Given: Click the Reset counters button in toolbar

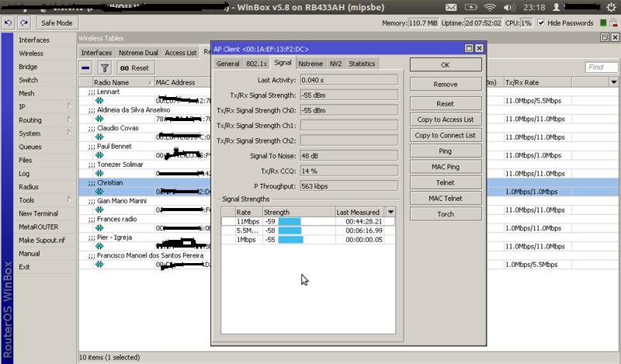Looking at the screenshot, I should click(134, 68).
